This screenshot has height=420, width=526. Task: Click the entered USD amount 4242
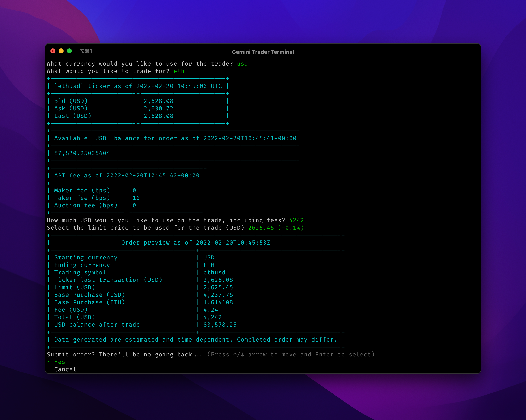[296, 220]
